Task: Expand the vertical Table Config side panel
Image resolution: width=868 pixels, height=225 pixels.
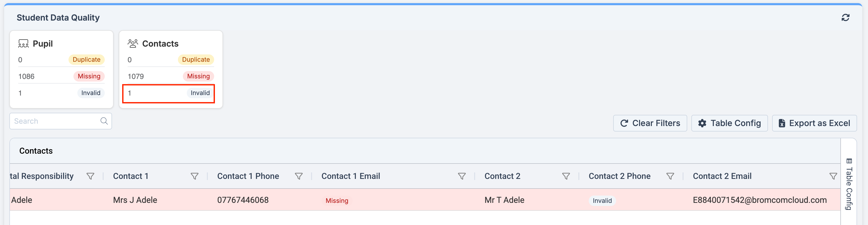Action: (x=849, y=184)
